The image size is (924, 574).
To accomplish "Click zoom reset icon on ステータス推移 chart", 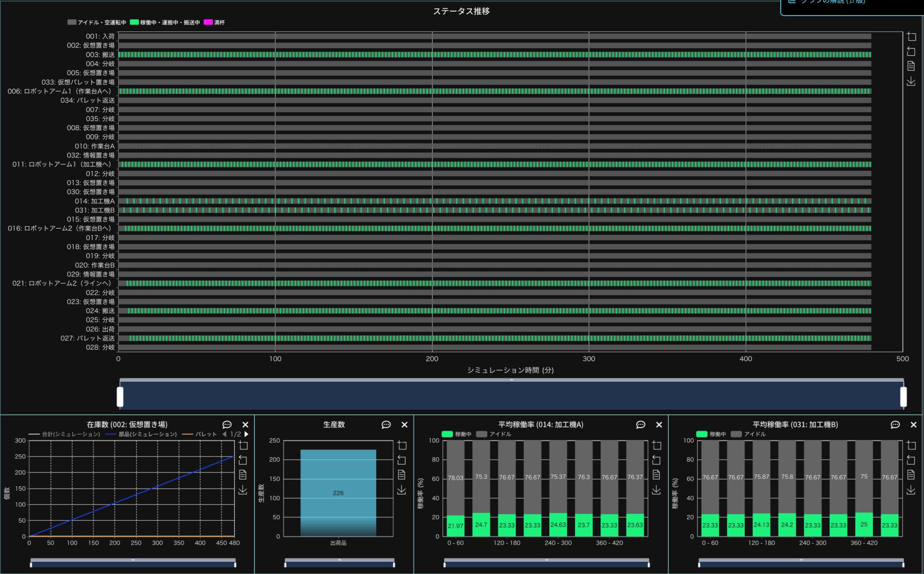I will 911,51.
